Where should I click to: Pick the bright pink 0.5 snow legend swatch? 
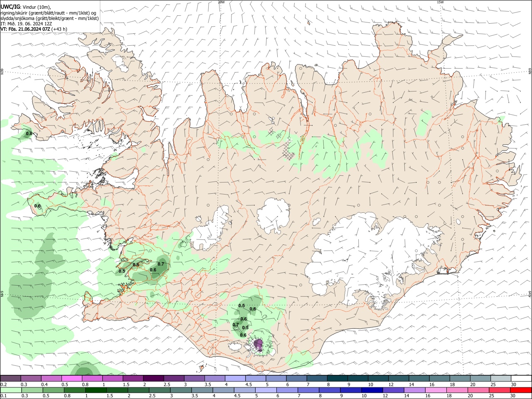(71, 378)
